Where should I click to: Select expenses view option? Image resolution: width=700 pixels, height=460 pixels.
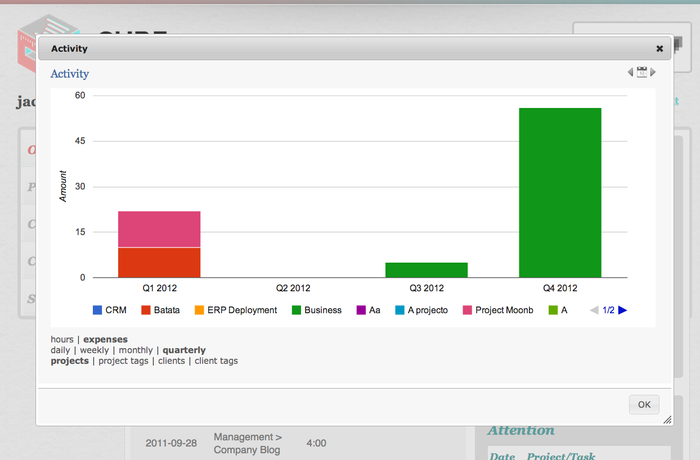point(105,339)
